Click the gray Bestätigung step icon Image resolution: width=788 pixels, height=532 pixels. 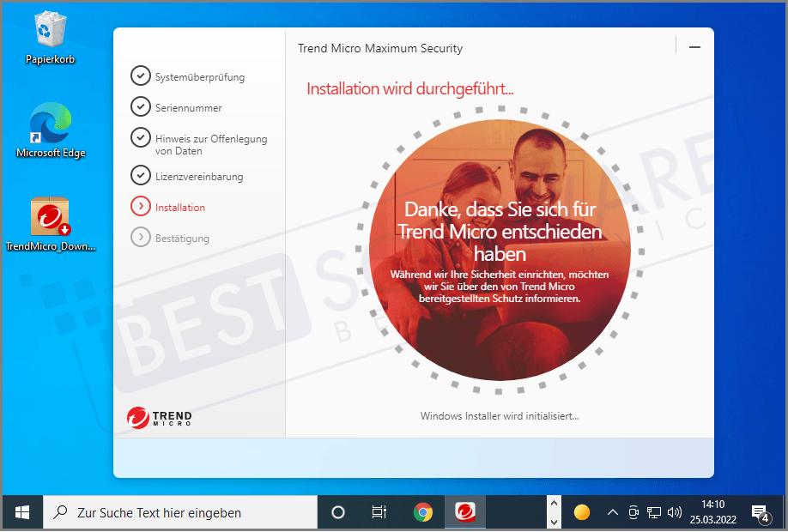pos(142,238)
